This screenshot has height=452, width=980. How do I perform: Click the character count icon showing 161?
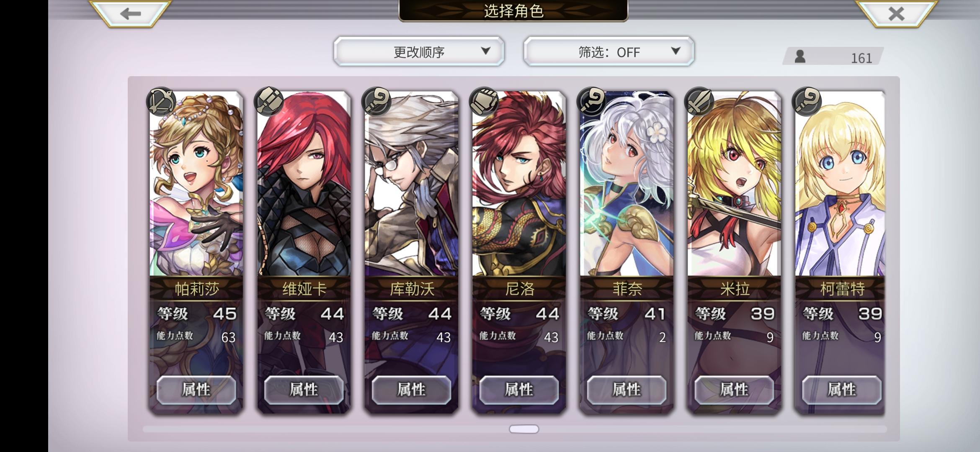800,56
